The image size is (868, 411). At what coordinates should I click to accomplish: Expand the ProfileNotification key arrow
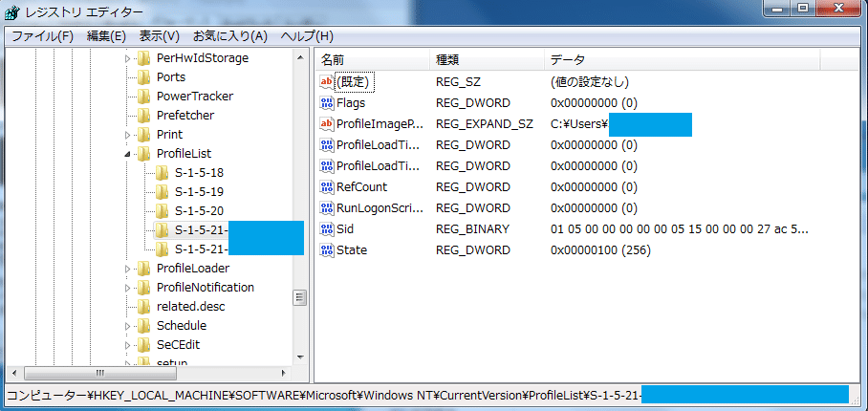[128, 288]
